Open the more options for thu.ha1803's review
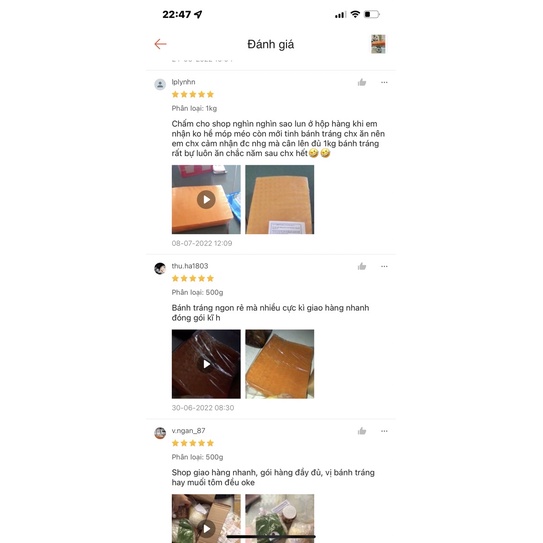Image resolution: width=543 pixels, height=543 pixels. (384, 266)
